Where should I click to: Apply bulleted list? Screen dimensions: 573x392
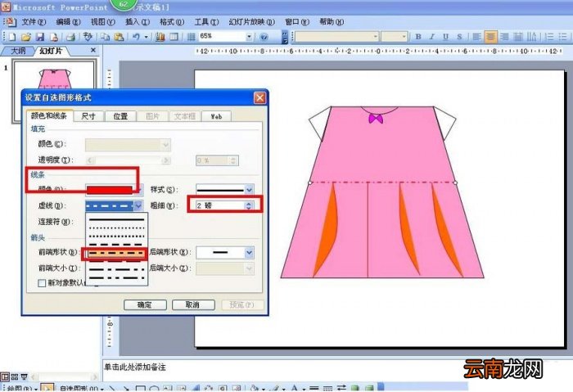[563, 37]
